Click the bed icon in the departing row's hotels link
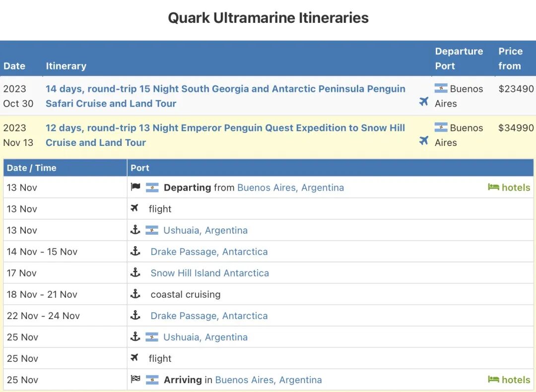This screenshot has width=536, height=392. 493,187
